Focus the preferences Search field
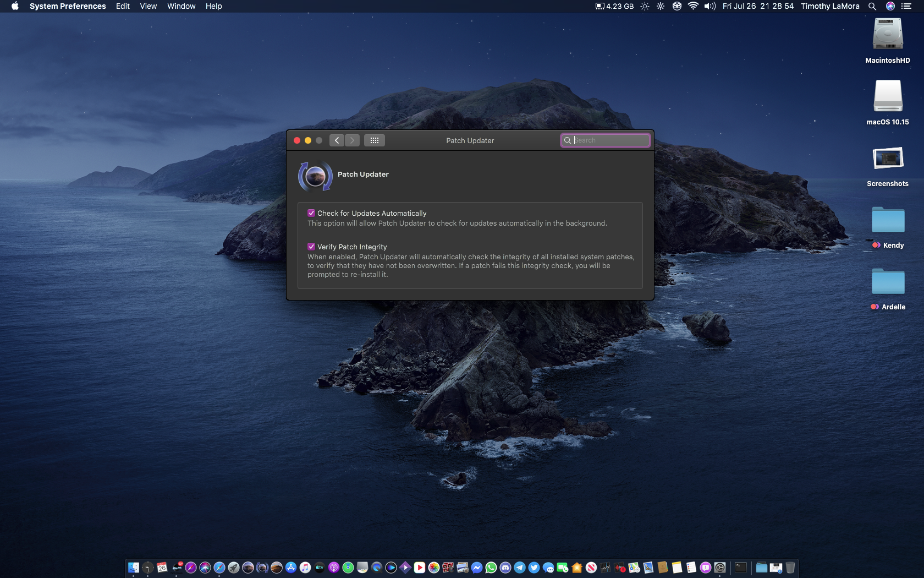Viewport: 924px width, 578px height. (606, 140)
